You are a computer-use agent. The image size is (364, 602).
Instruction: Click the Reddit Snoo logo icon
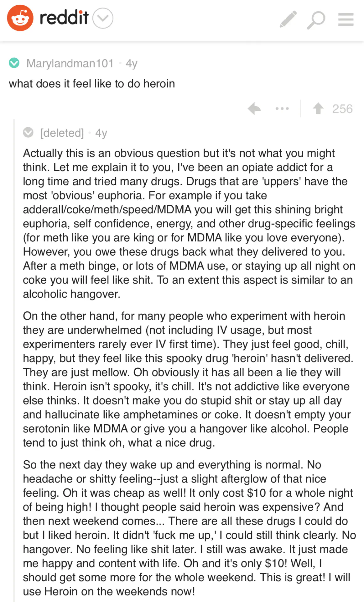(x=20, y=18)
